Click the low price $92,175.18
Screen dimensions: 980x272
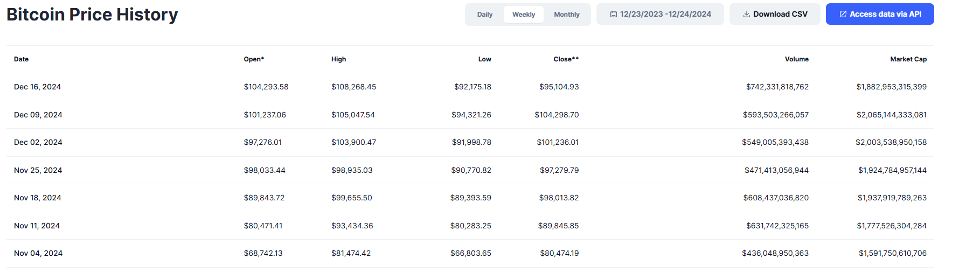pos(472,87)
